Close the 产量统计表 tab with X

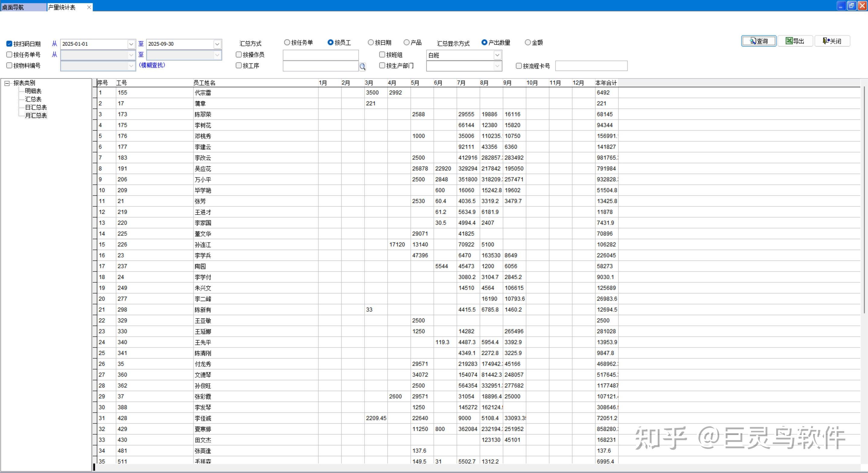point(89,7)
